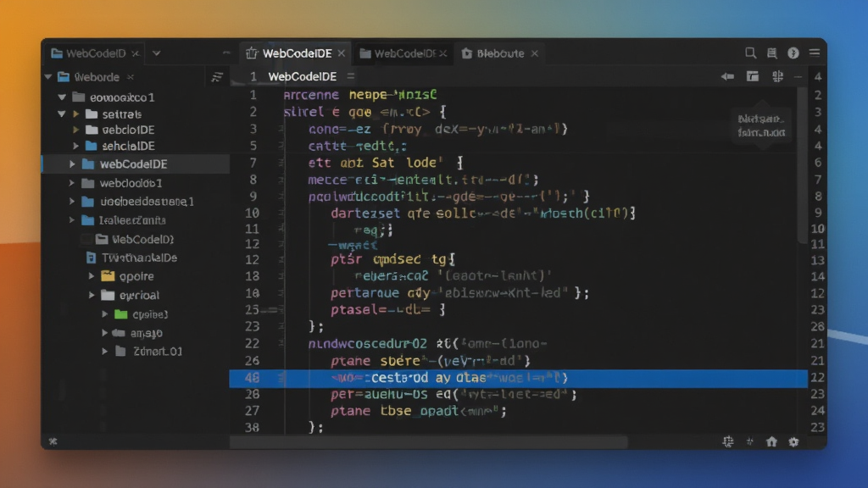Open the tab list dropdown chevron
This screenshot has width=868, height=488.
point(156,53)
